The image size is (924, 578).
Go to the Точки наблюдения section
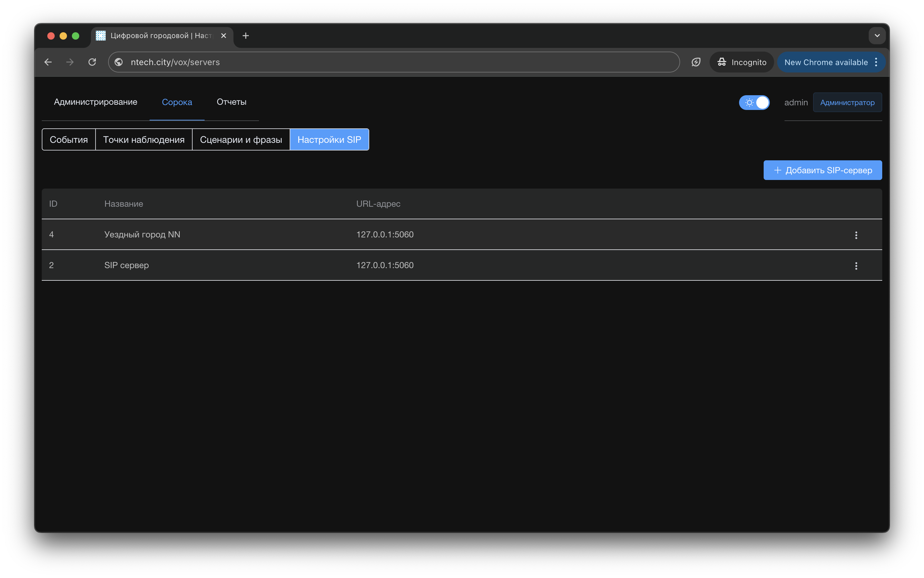(144, 139)
